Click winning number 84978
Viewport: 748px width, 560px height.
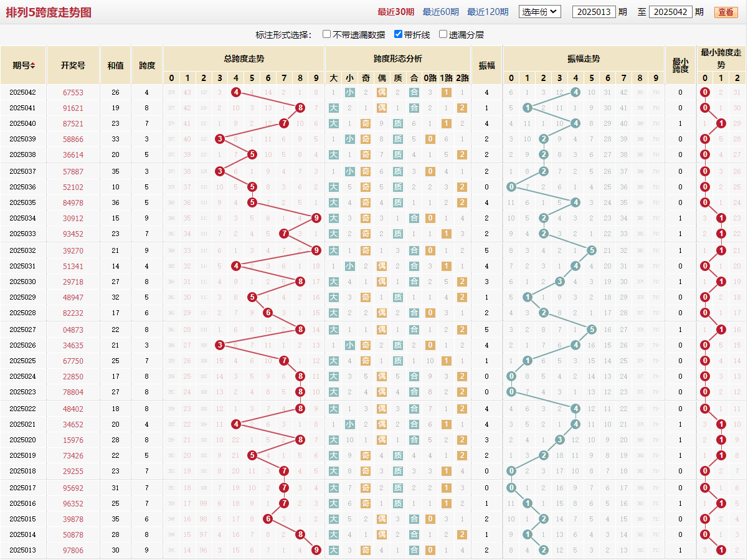click(73, 202)
